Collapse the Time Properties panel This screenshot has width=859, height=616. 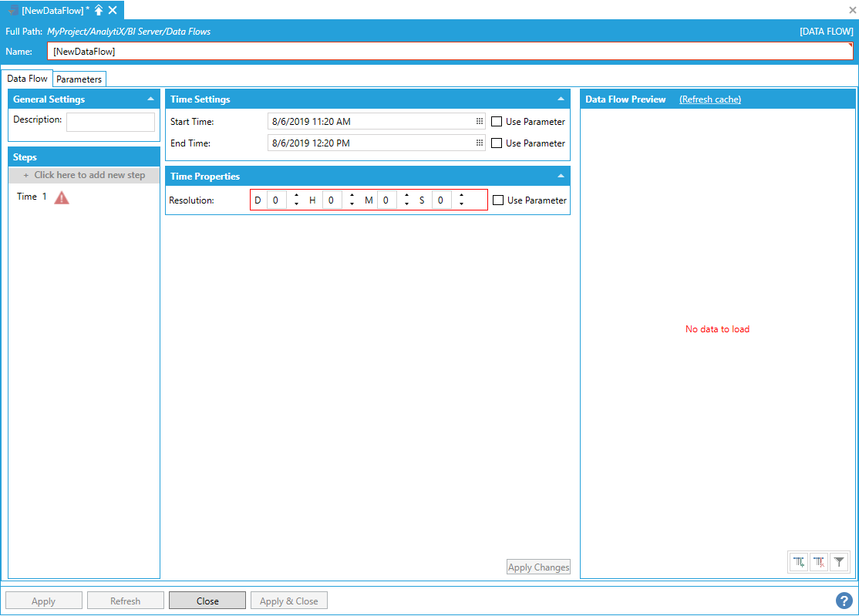click(x=561, y=177)
